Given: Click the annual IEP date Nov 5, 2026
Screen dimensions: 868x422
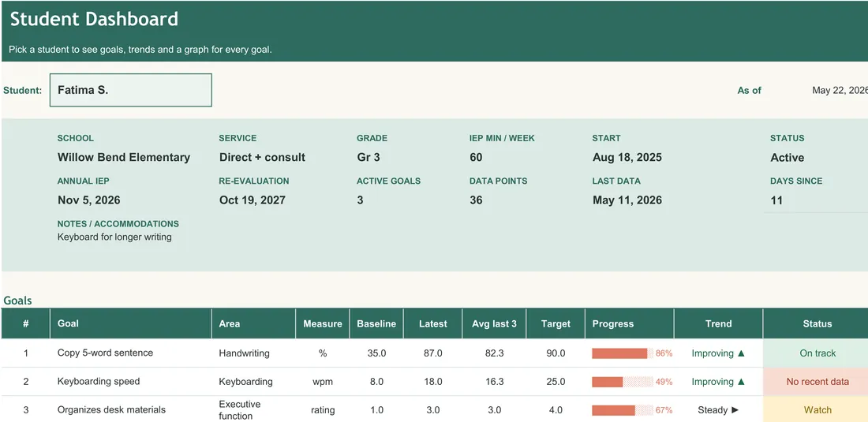Looking at the screenshot, I should [x=89, y=200].
